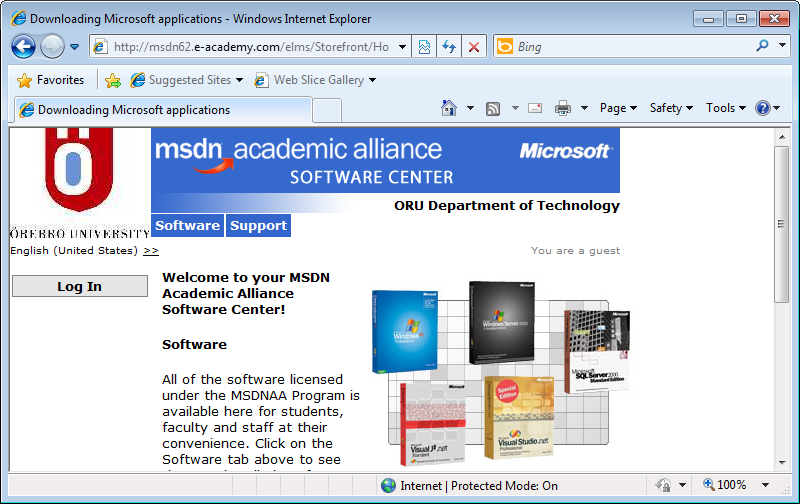800x504 pixels.
Task: Expand the Feeds dropdown arrow
Action: coord(515,108)
